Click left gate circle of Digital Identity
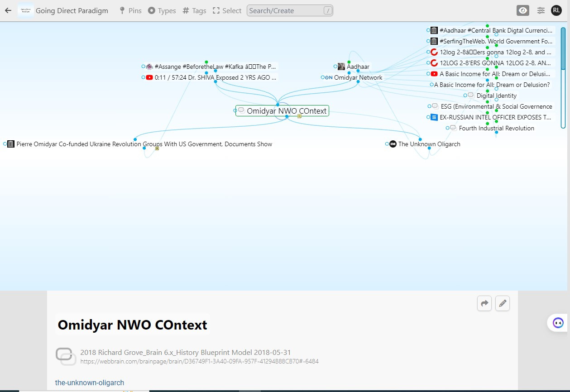The width and height of the screenshot is (570, 392). coord(465,96)
